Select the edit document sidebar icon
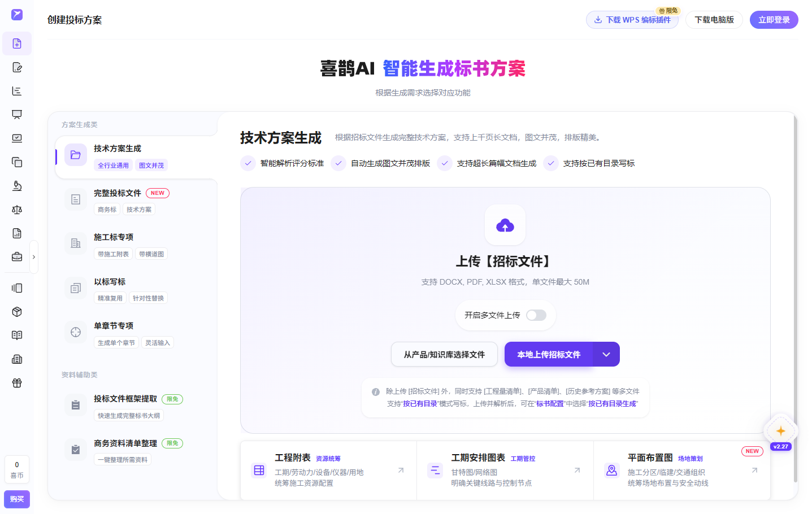Viewport: 812px width, 514px height. coord(17,67)
